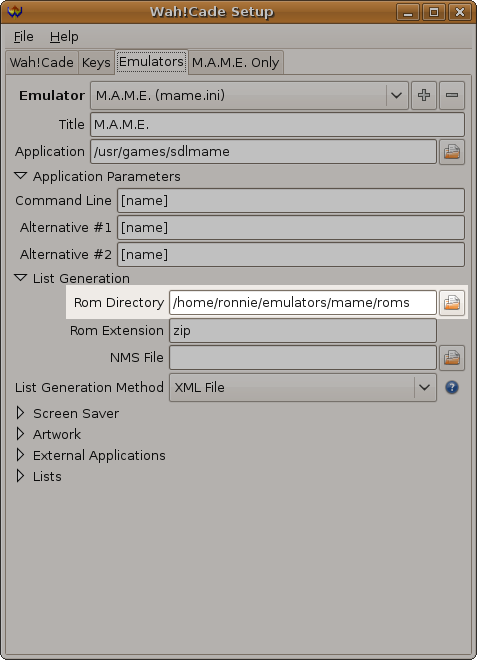Collapse the List Generation section
Image resolution: width=477 pixels, height=660 pixels.
coord(20,278)
